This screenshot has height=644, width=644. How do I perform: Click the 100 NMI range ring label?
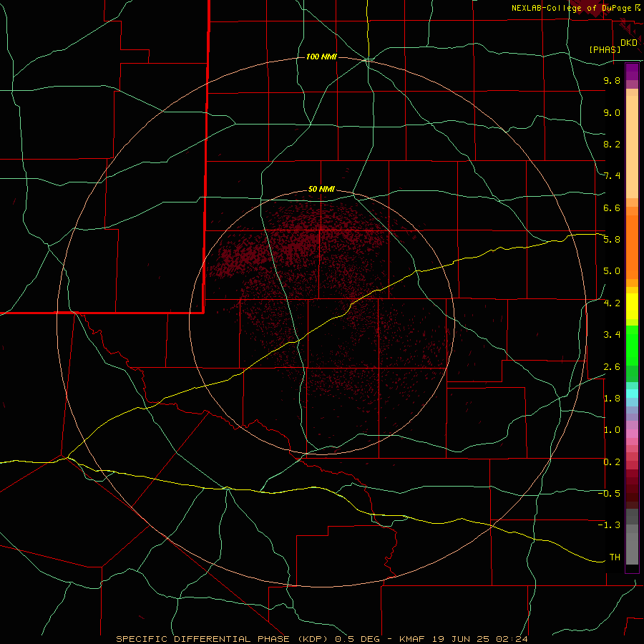click(x=321, y=57)
